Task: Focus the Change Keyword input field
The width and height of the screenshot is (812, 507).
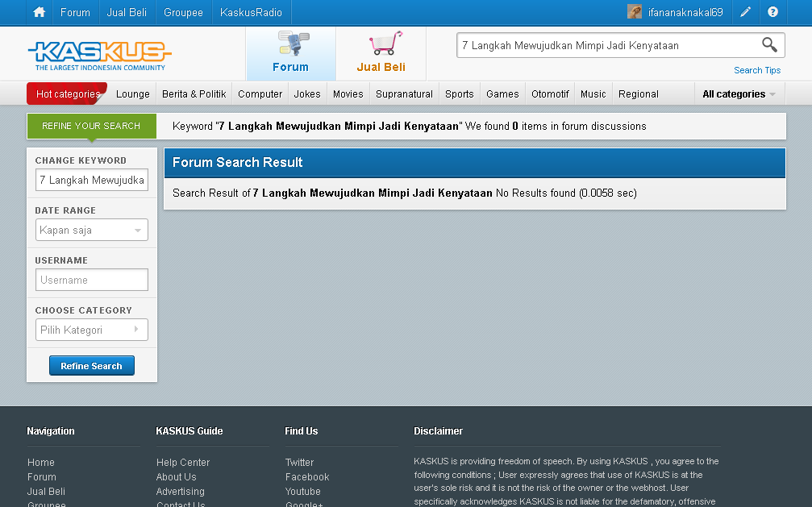Action: tap(92, 180)
